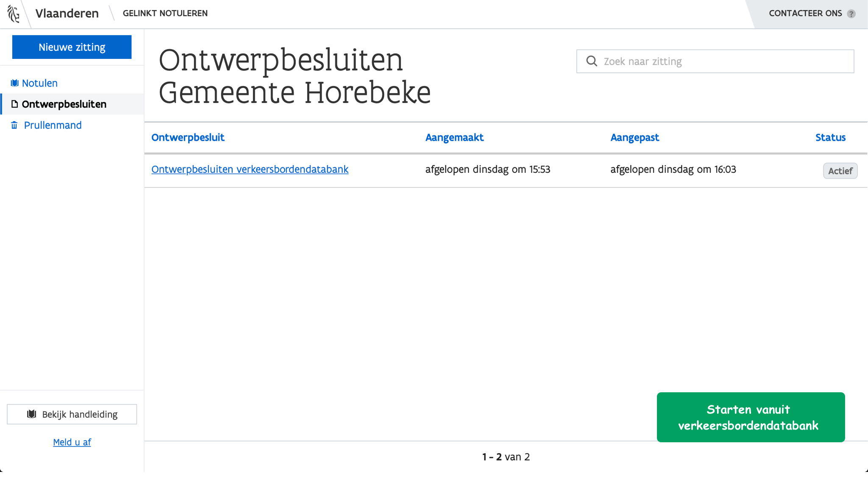Sort by Ontwerpbesluit column header
The width and height of the screenshot is (868, 477).
pos(188,137)
